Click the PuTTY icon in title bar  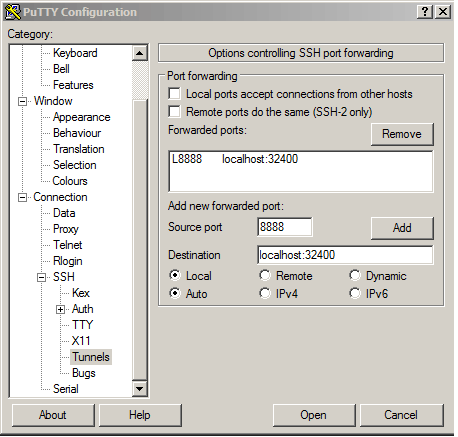click(13, 12)
